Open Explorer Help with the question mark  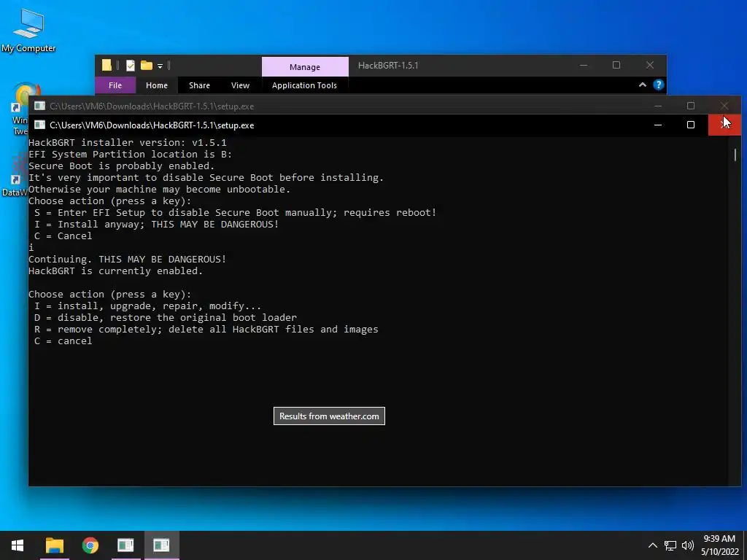[x=659, y=85]
